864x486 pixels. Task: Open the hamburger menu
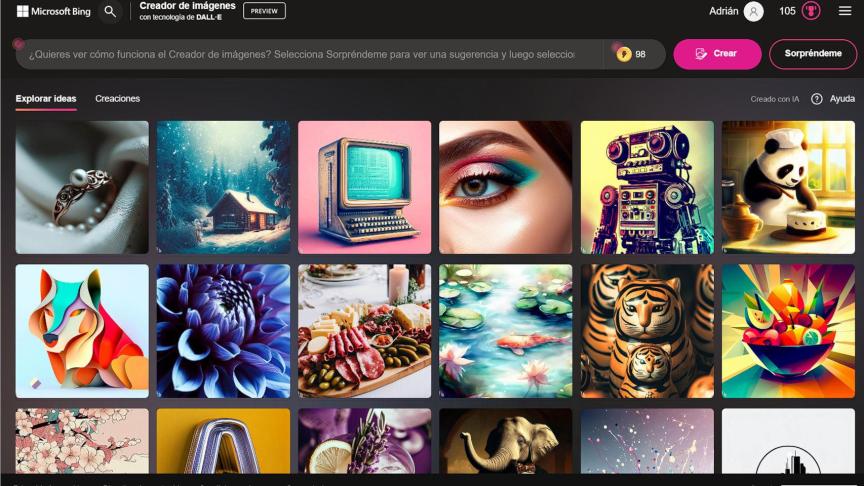tap(845, 12)
